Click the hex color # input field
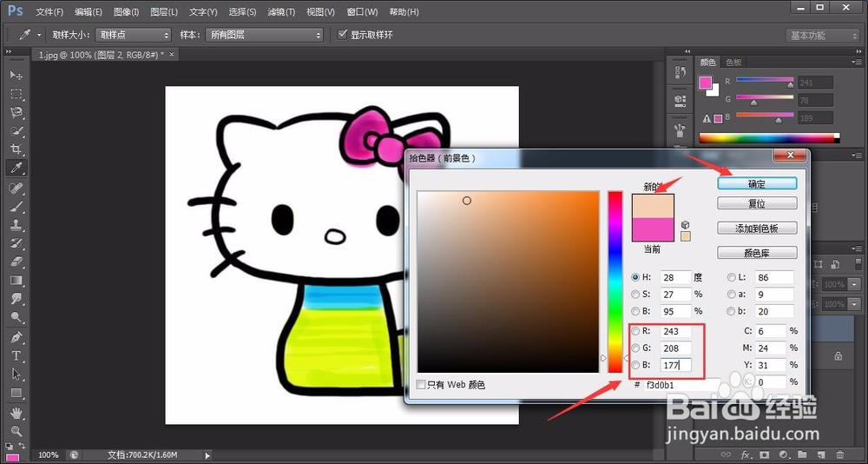 point(682,385)
